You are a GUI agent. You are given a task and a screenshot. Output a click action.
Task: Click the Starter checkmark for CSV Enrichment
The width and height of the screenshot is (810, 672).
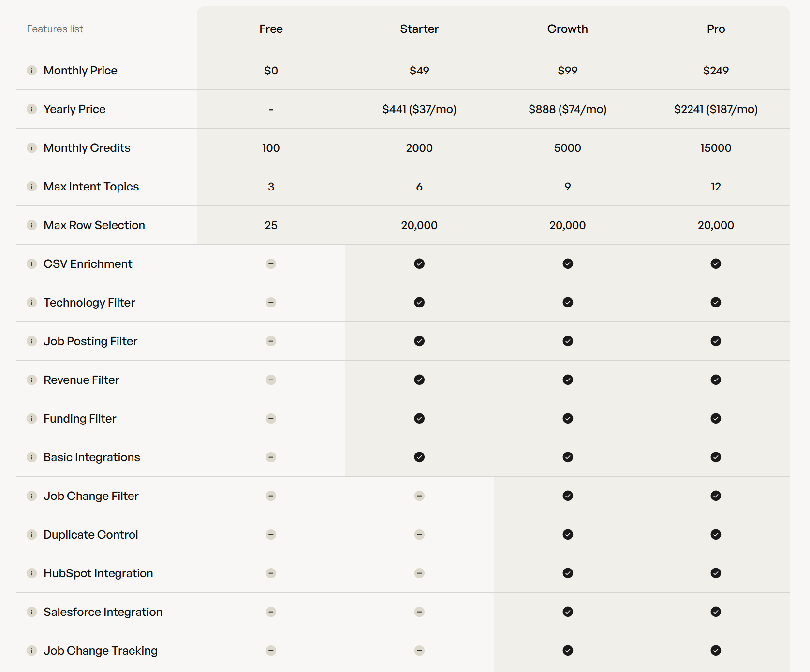[x=419, y=264]
